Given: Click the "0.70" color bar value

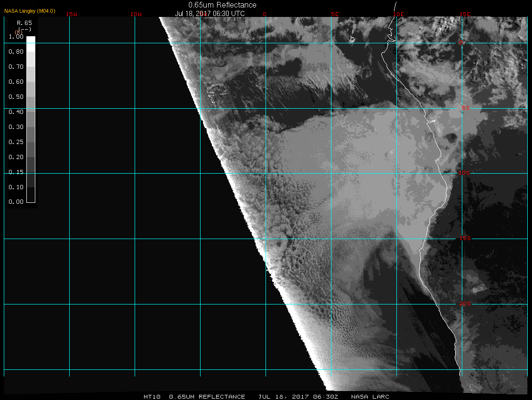Looking at the screenshot, I should (x=16, y=66).
